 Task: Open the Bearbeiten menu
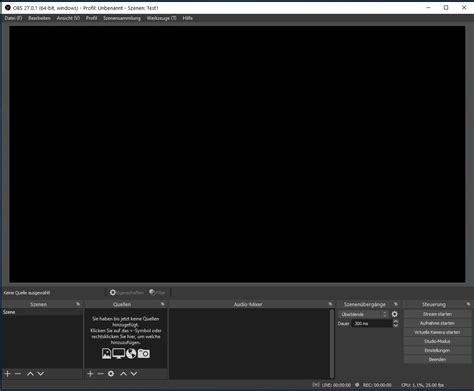(x=39, y=18)
